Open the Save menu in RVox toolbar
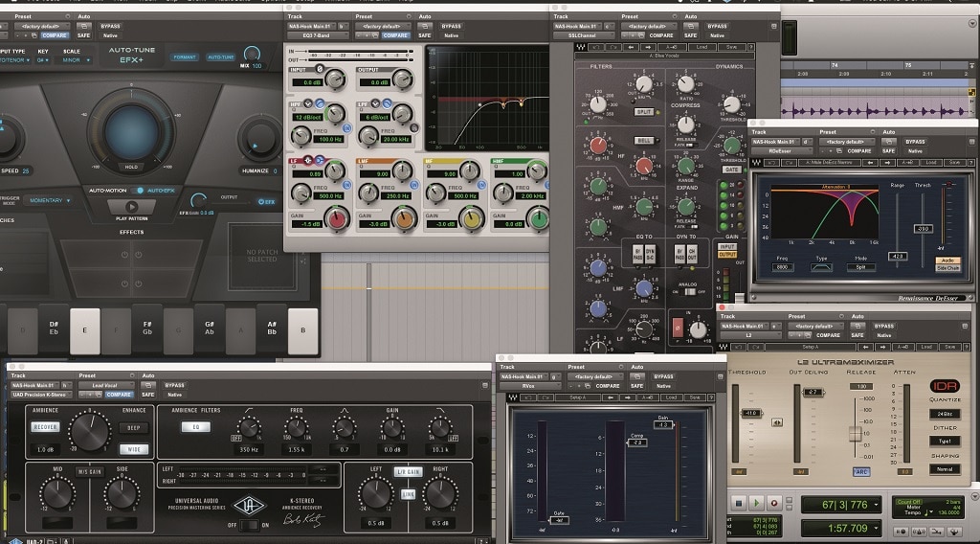980x544 pixels. tap(695, 397)
